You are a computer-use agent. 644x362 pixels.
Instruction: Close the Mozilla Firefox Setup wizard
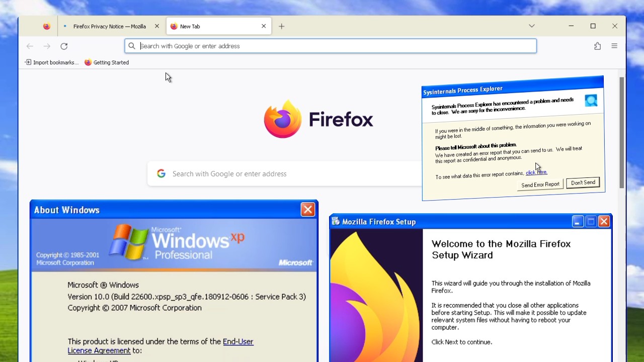coord(604,221)
